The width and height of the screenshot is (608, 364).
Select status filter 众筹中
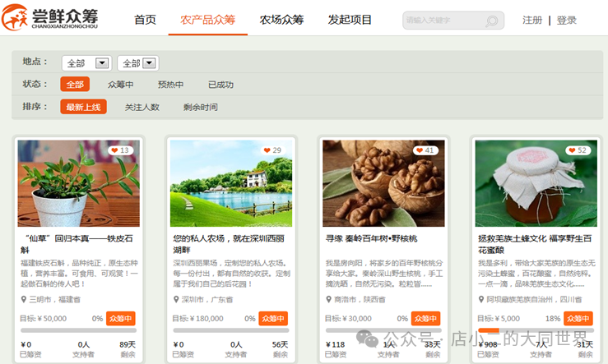(x=121, y=85)
